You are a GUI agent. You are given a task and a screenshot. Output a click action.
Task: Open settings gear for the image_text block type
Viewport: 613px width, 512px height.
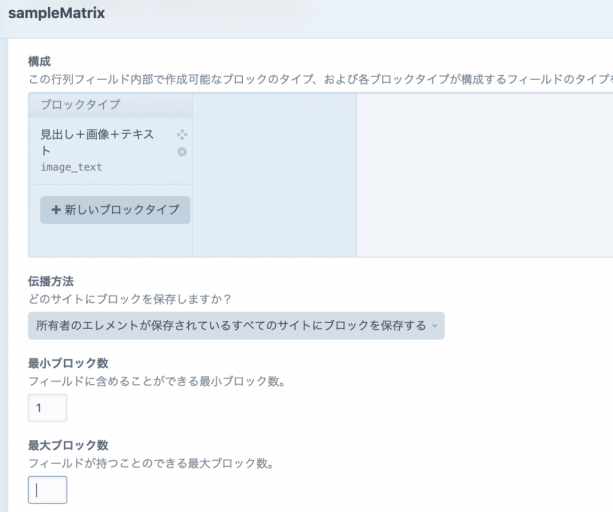click(x=182, y=152)
